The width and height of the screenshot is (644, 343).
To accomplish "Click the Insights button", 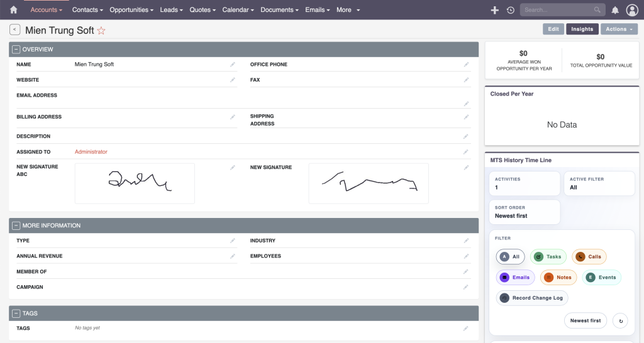I will 582,29.
